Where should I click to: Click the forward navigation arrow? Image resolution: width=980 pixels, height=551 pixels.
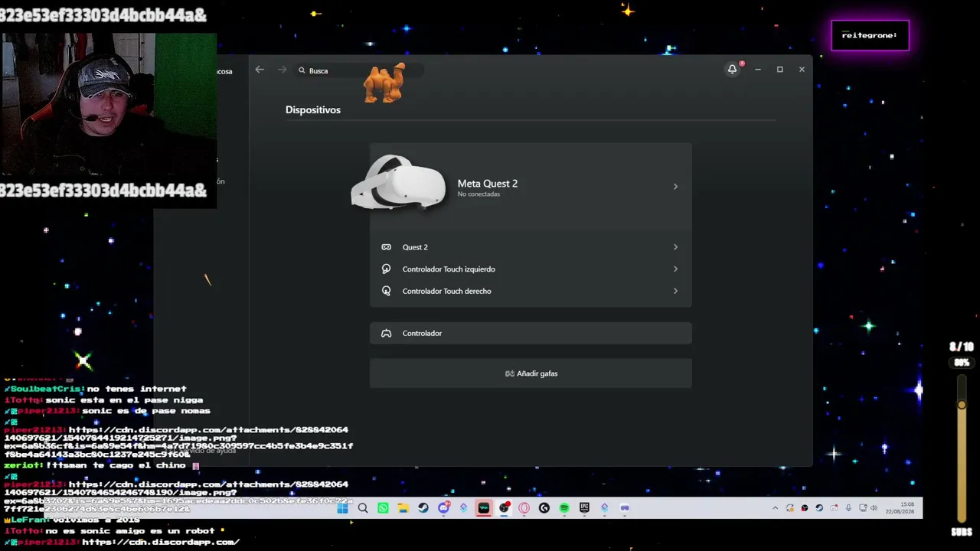(282, 70)
